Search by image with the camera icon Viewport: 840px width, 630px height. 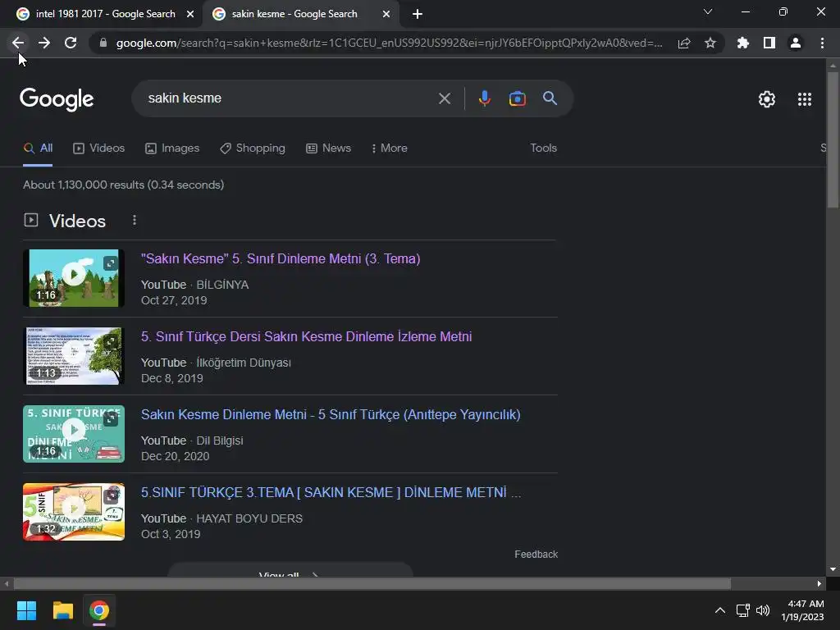click(517, 98)
